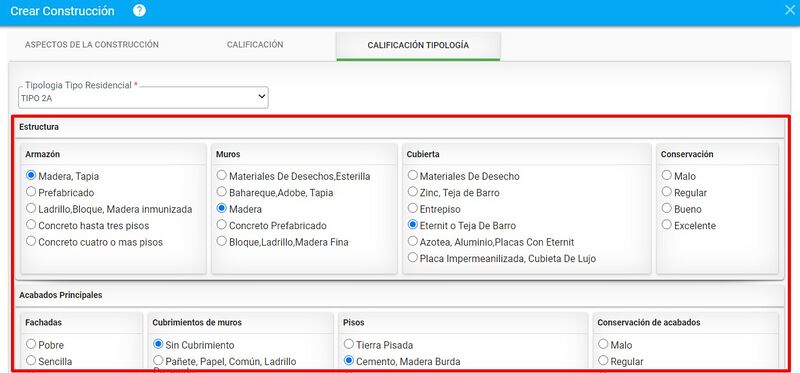Screen dimensions: 800x373
Task: Choose Concreto Prefabricado muros option
Action: [221, 225]
